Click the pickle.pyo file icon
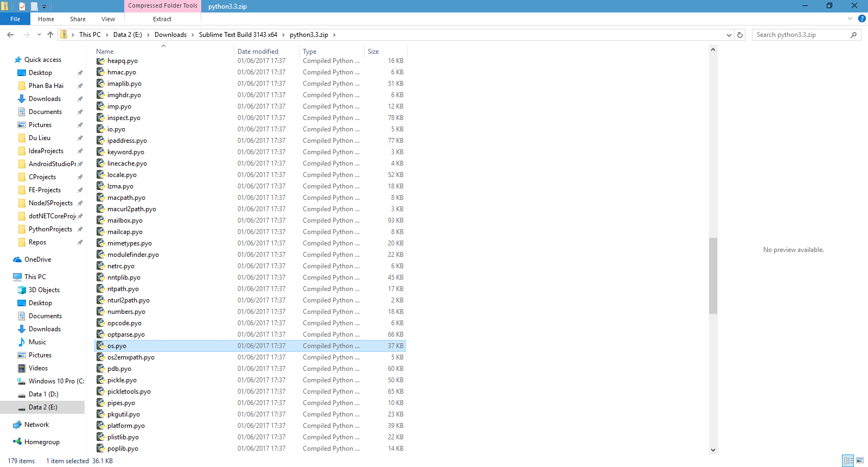The image size is (868, 467). pos(100,380)
